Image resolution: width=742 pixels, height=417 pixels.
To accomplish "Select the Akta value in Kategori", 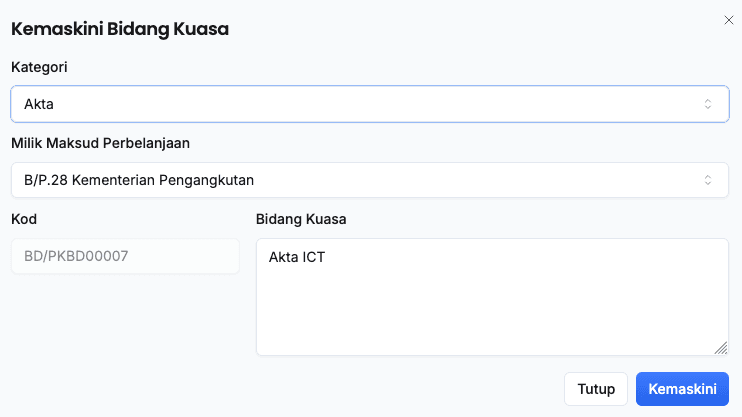I will coord(39,104).
